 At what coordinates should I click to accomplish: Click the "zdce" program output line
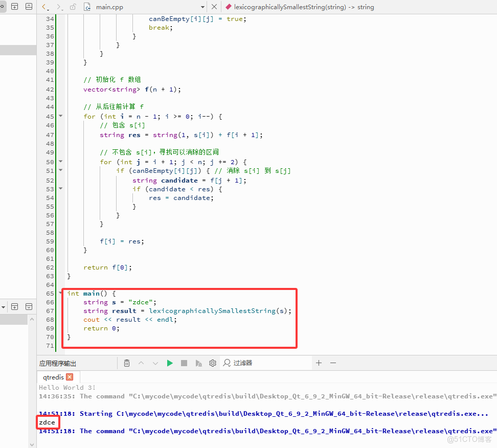47,422
